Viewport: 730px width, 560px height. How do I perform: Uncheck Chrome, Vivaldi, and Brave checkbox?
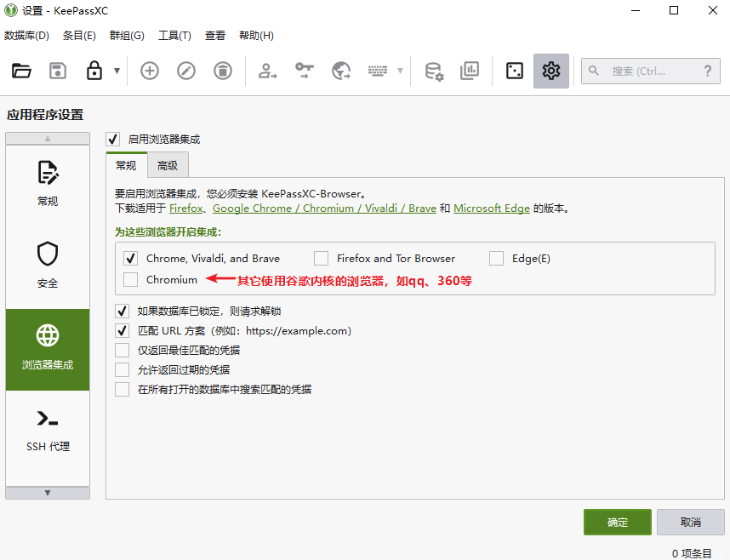pyautogui.click(x=130, y=258)
